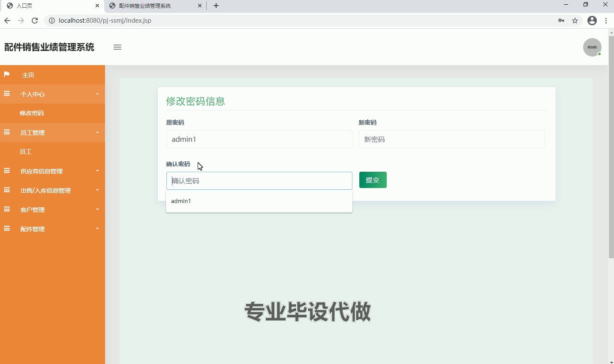
Task: Close the 入口页 tab
Action: coord(97,6)
